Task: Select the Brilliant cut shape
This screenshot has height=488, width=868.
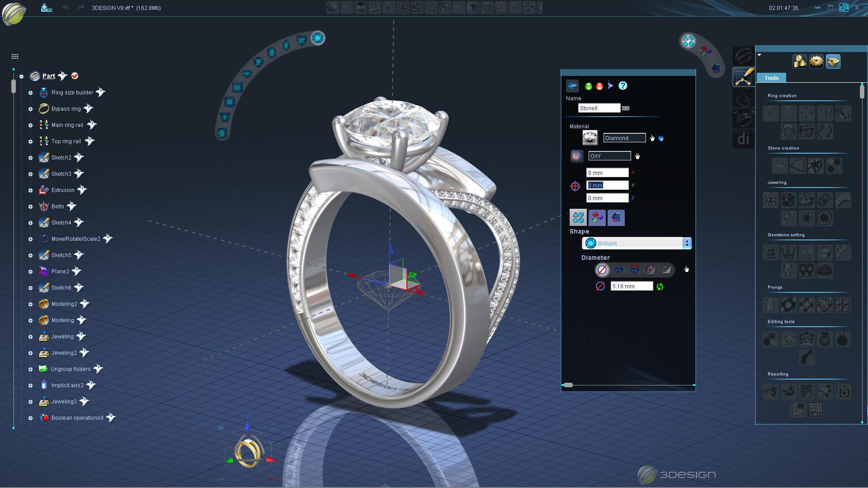Action: pos(635,243)
